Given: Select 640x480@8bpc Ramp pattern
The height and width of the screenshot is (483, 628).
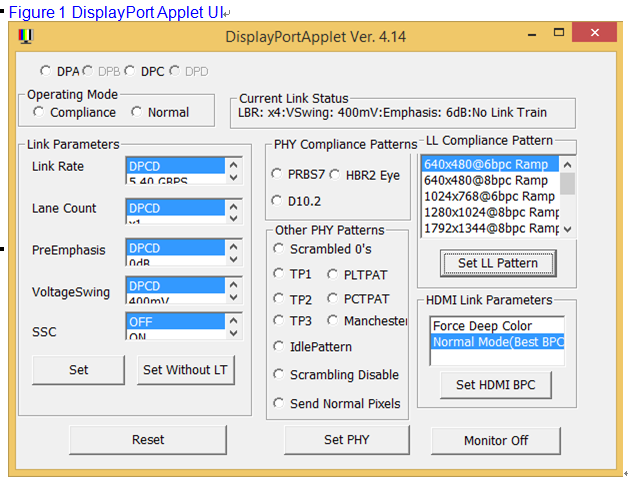Looking at the screenshot, I should (x=490, y=180).
